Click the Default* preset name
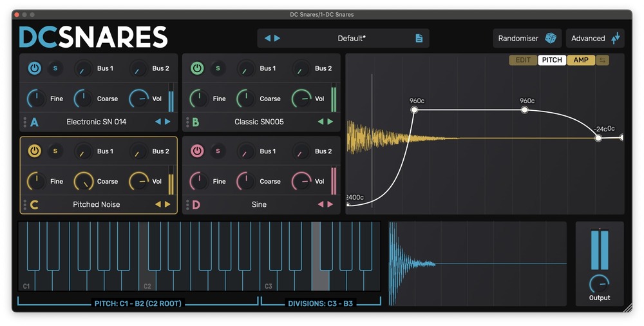The image size is (644, 326). [x=352, y=38]
